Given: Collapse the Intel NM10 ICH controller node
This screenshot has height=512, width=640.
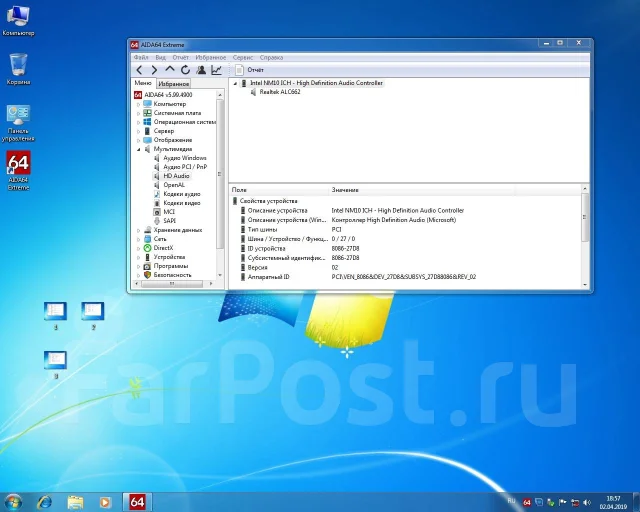Looking at the screenshot, I should 235,83.
